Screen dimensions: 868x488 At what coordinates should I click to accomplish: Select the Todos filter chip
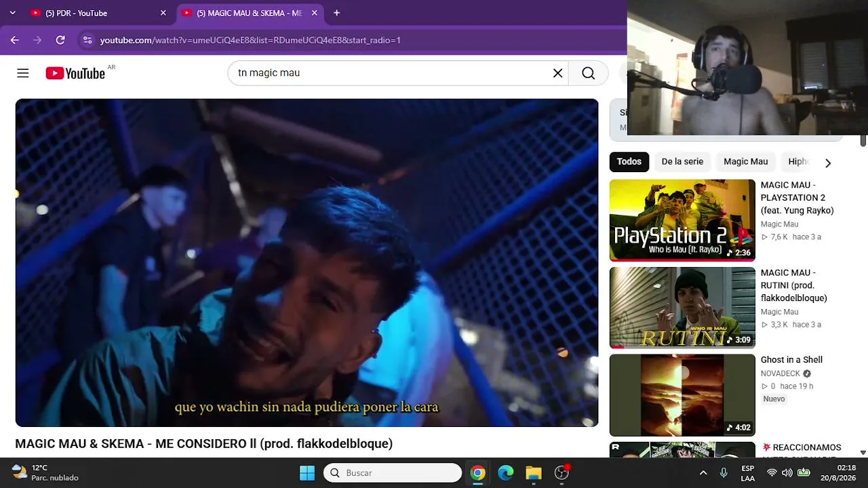(x=629, y=161)
